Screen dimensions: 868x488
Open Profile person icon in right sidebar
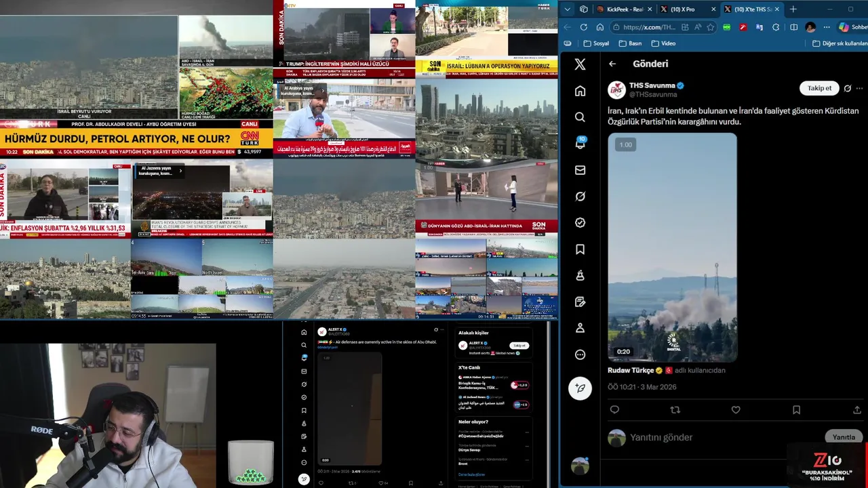[x=580, y=328]
